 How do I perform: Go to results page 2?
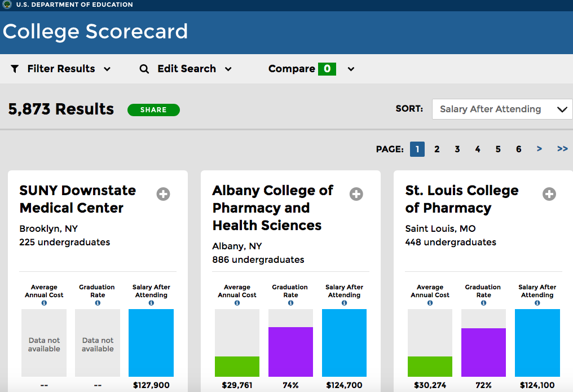click(x=437, y=149)
